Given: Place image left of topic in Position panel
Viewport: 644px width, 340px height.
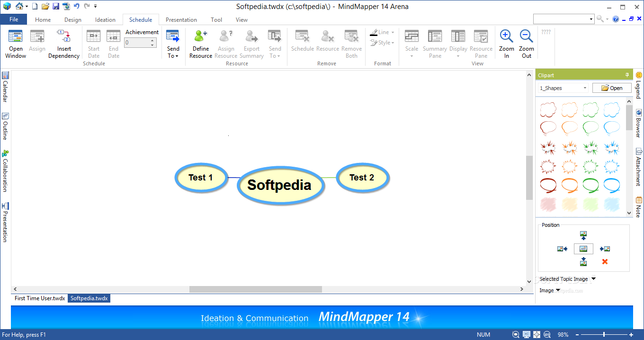Looking at the screenshot, I should click(x=562, y=249).
